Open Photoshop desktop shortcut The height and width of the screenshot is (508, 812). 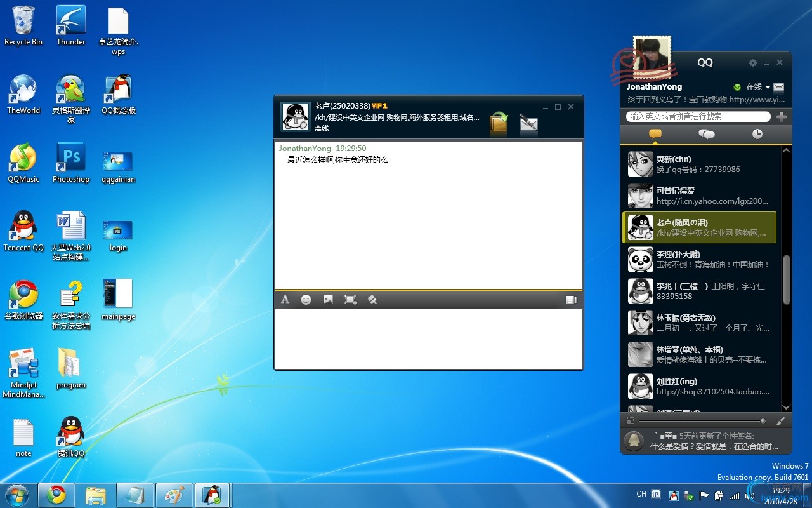tap(71, 163)
